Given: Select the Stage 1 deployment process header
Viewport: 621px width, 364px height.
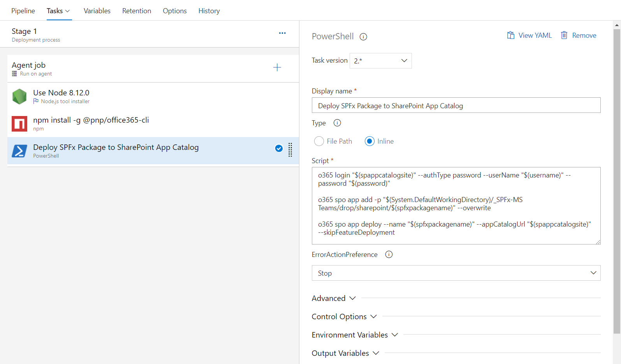Looking at the screenshot, I should (x=150, y=34).
